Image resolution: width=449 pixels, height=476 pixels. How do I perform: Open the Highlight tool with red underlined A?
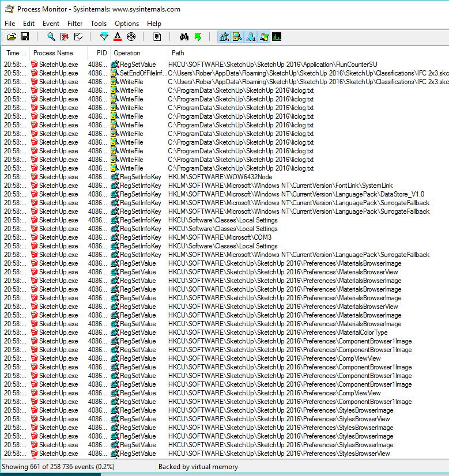[x=118, y=37]
